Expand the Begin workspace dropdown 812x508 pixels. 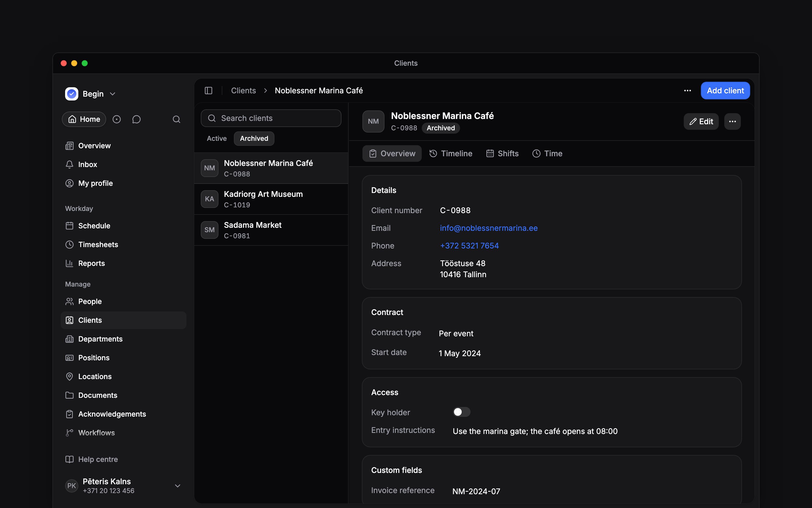coord(90,94)
